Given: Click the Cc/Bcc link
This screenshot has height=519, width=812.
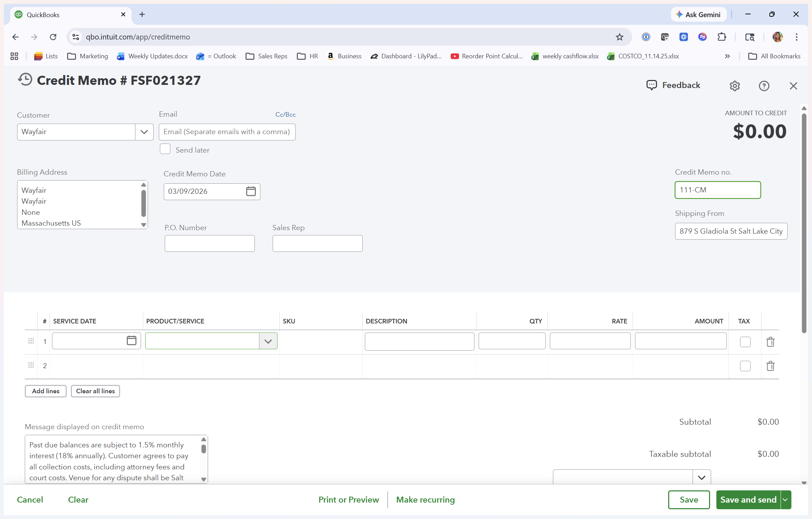Looking at the screenshot, I should click(x=285, y=115).
